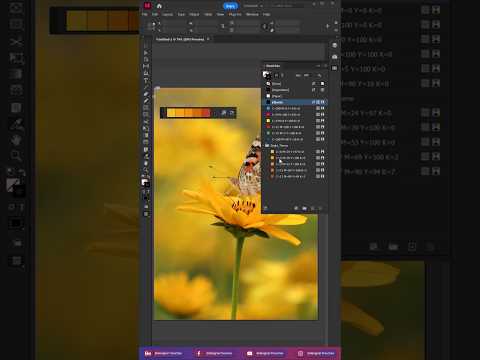Click the Instagram button in the bottom banner
Screen dimensions: 480x360
point(317,353)
